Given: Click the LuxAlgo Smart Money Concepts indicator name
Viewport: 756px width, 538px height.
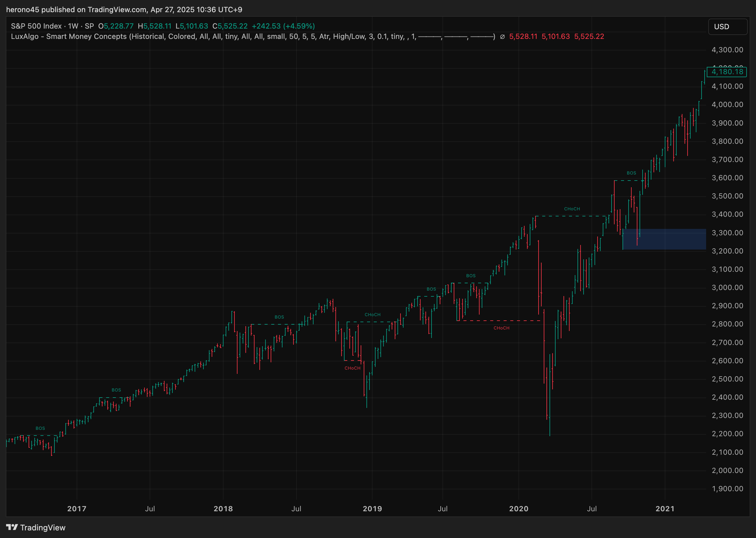Looking at the screenshot, I should 69,36.
